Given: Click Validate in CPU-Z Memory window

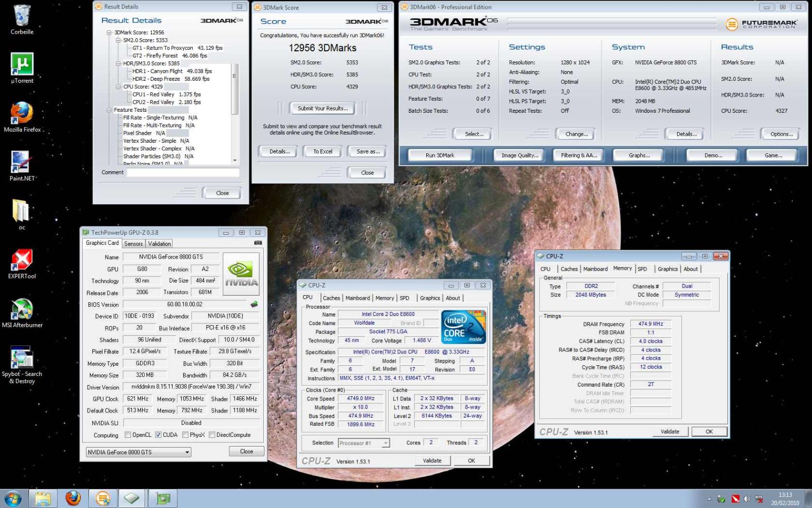Looking at the screenshot, I should (x=670, y=431).
